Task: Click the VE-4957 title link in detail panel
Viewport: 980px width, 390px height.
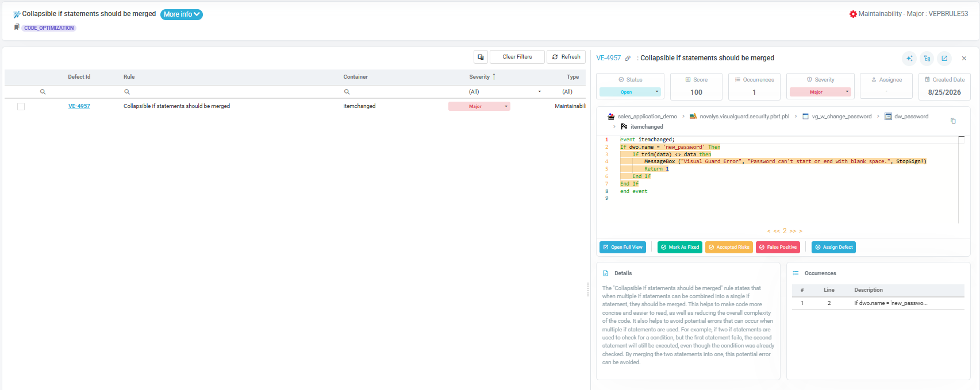Action: tap(609, 58)
